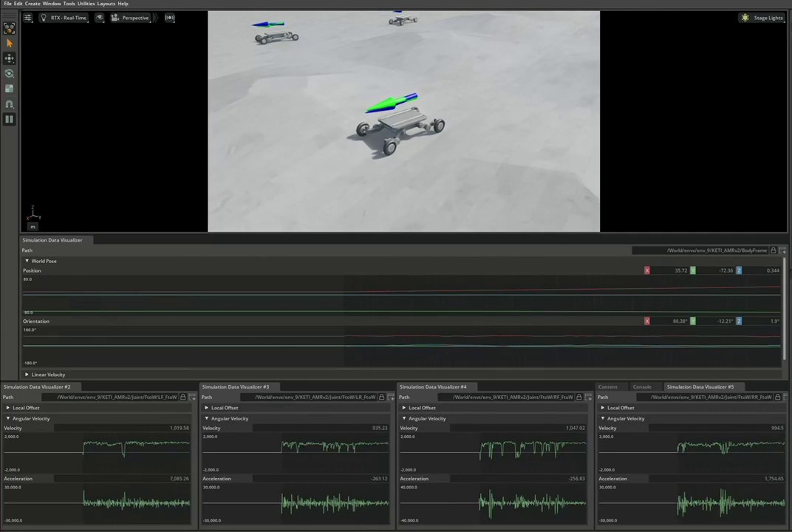792x532 pixels.
Task: Collapse Angular Velocity in Visualizer #3
Action: coord(207,418)
